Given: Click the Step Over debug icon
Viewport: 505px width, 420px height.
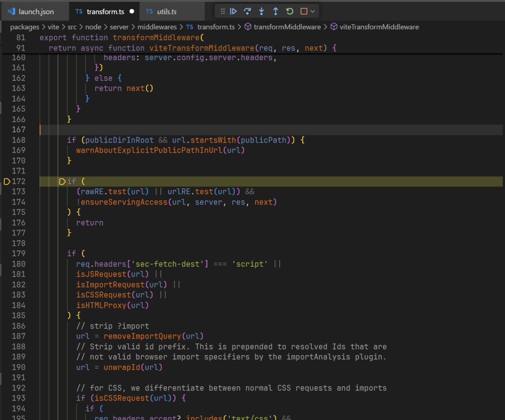Looking at the screenshot, I should tap(247, 11).
